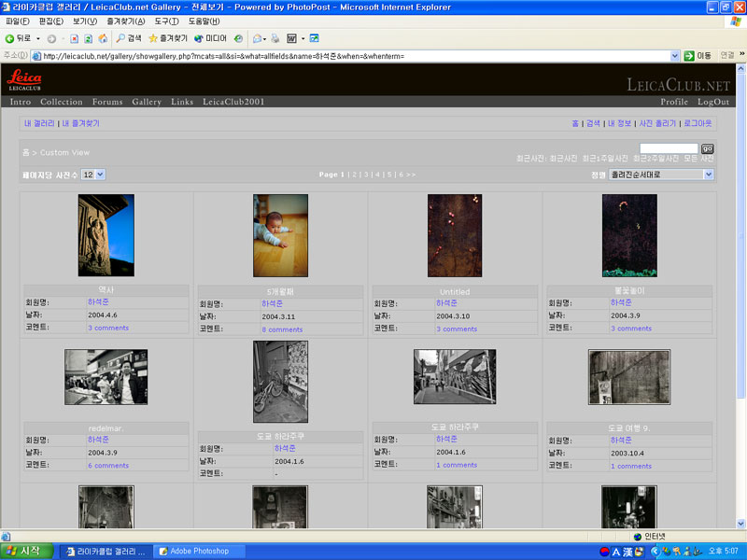
Task: Click the browser Back button
Action: (x=18, y=38)
